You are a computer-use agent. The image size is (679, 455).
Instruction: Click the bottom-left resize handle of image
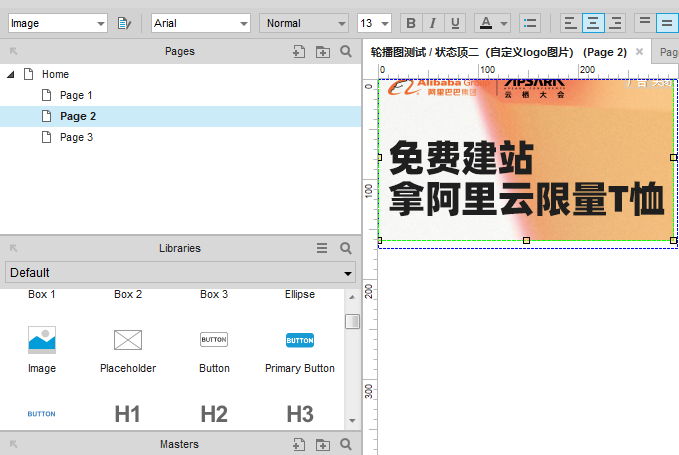pos(379,240)
